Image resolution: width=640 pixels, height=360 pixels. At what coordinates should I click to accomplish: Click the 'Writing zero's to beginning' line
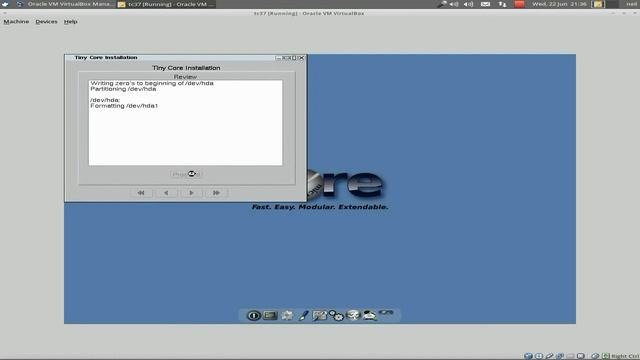(152, 83)
